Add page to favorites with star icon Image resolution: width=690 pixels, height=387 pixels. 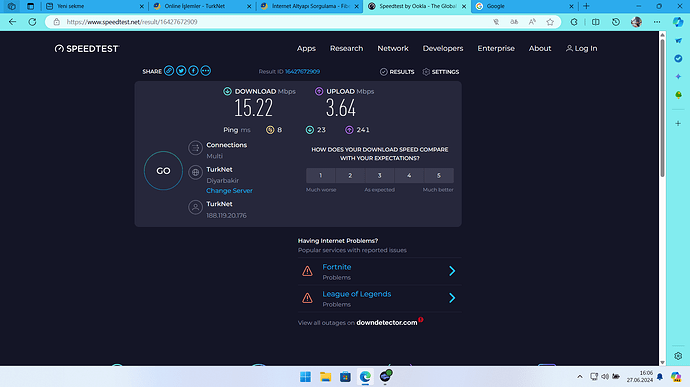550,22
